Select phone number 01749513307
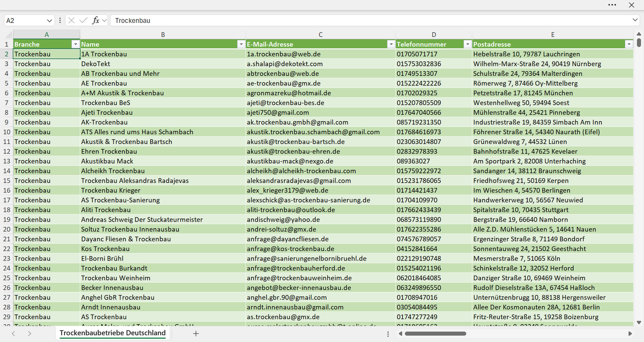Viewport: 644px width, 342px height. click(x=434, y=73)
